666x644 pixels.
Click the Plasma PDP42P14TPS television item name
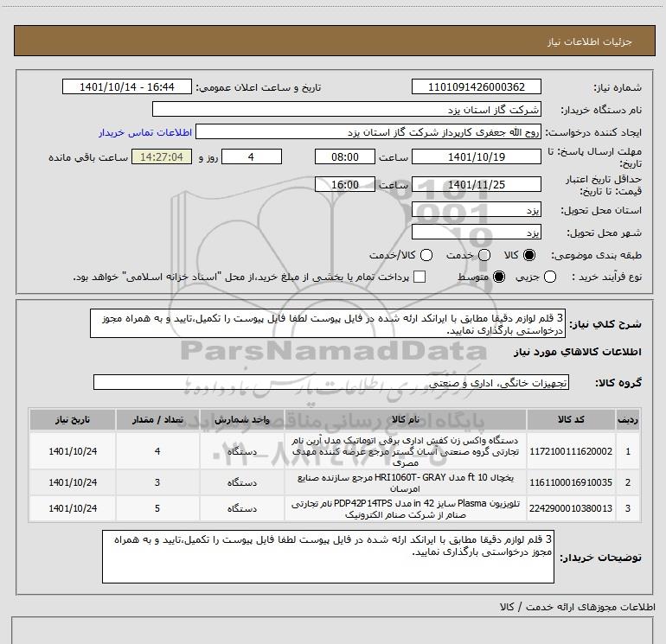[x=405, y=508]
